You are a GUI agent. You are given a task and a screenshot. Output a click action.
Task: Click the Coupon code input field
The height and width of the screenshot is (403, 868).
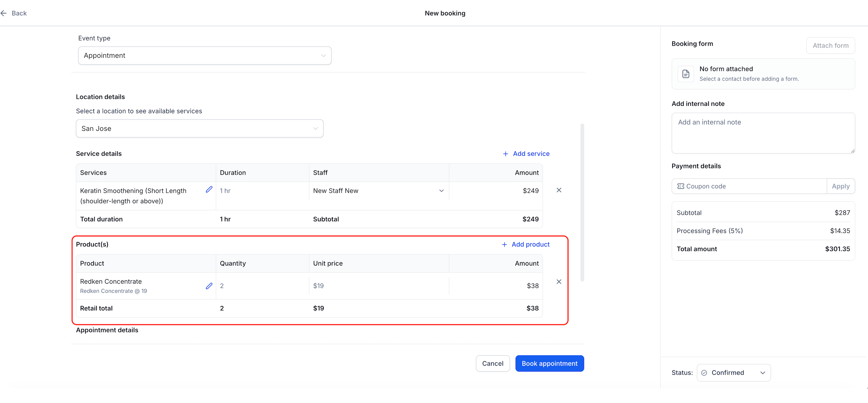pos(749,186)
